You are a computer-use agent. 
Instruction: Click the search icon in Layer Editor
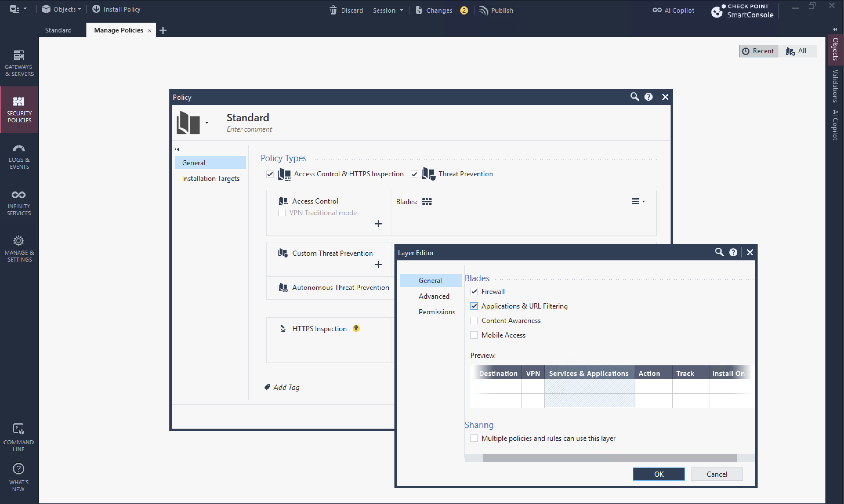point(719,252)
